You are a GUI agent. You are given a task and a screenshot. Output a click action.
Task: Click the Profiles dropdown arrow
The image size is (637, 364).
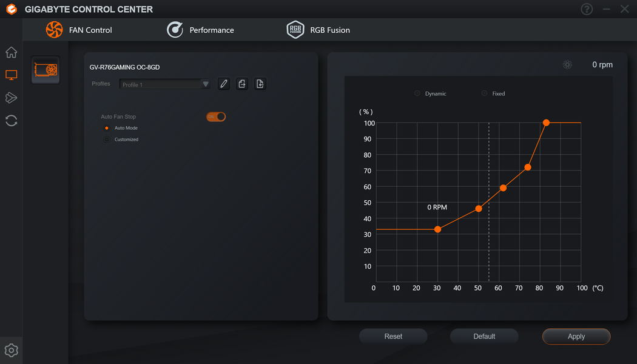pos(206,84)
